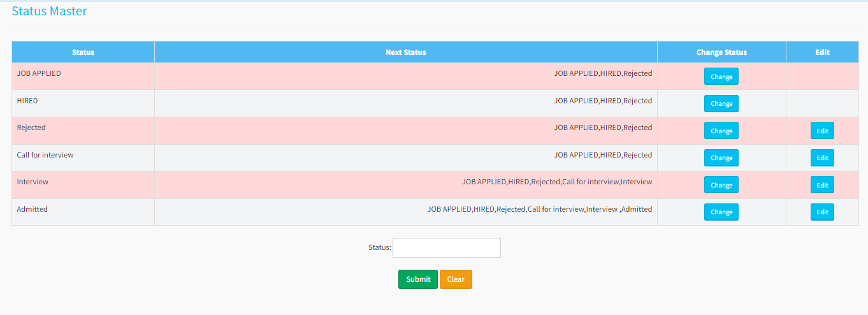Focus the Status text input field
868x315 pixels.
point(446,247)
